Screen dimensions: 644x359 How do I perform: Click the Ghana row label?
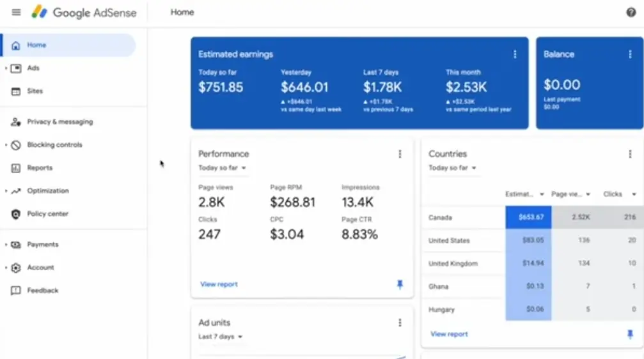[x=438, y=286]
